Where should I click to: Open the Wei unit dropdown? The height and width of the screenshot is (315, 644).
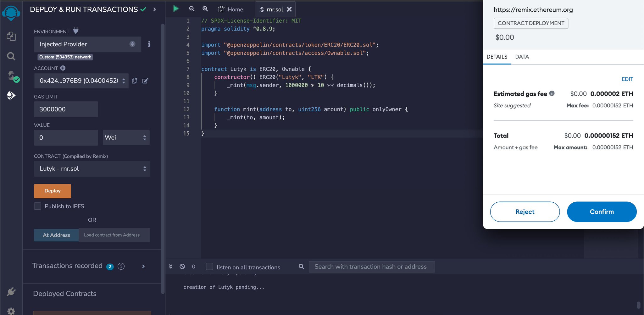point(126,138)
